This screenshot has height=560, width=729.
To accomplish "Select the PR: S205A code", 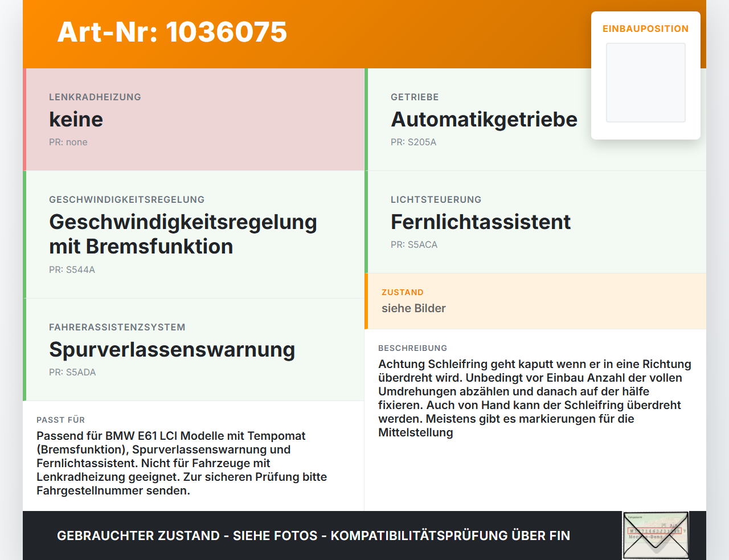I will (x=413, y=142).
